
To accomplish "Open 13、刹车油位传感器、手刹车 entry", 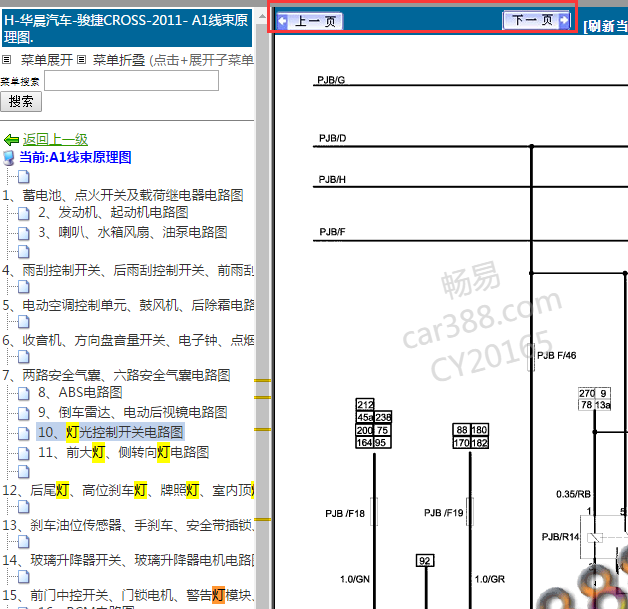I will pos(128,525).
